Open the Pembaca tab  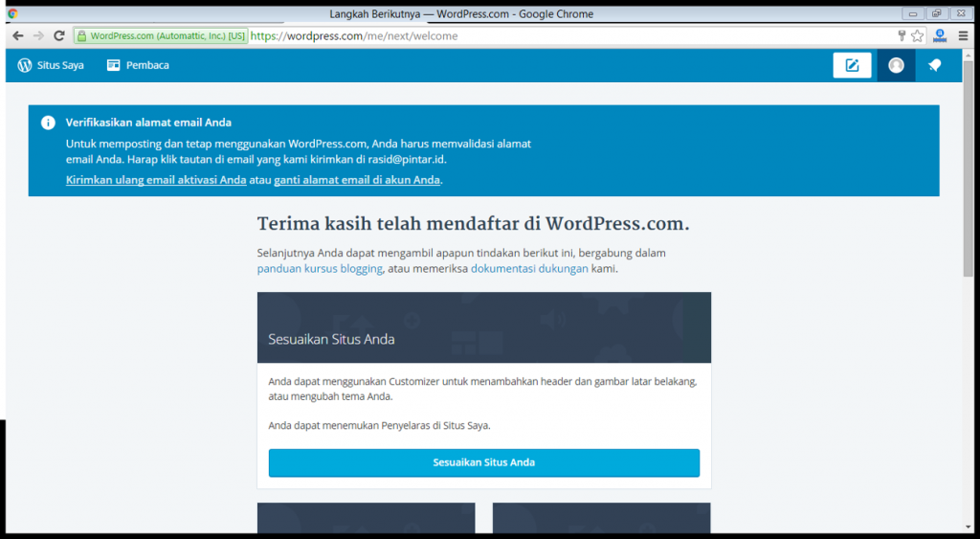[x=138, y=65]
